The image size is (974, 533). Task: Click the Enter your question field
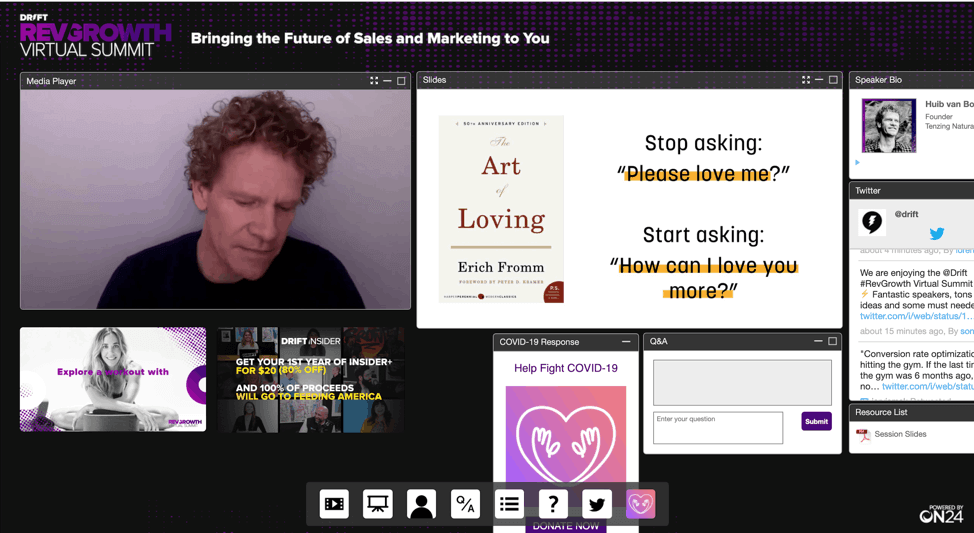coord(718,428)
